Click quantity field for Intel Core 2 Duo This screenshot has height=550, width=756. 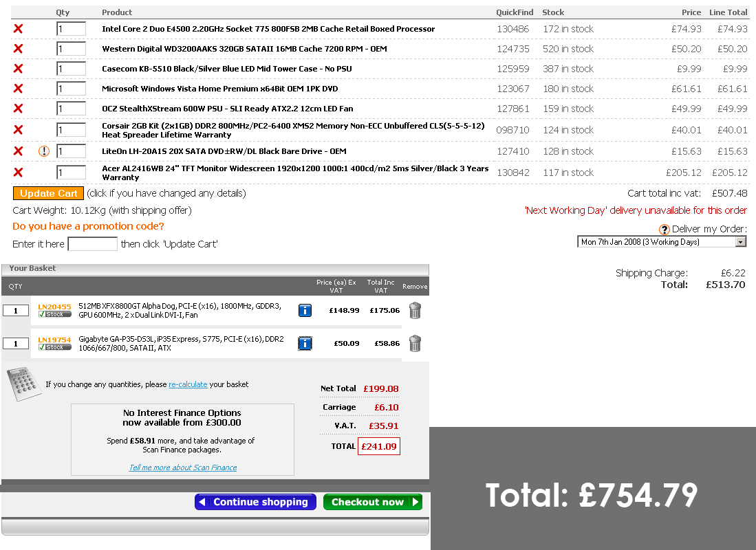(x=72, y=29)
